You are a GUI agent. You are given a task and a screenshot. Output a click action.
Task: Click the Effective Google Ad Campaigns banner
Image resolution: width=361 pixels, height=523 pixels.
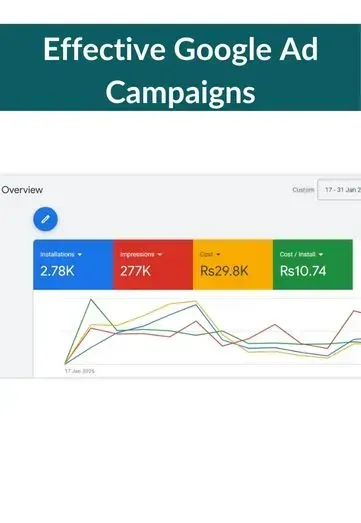point(180,68)
